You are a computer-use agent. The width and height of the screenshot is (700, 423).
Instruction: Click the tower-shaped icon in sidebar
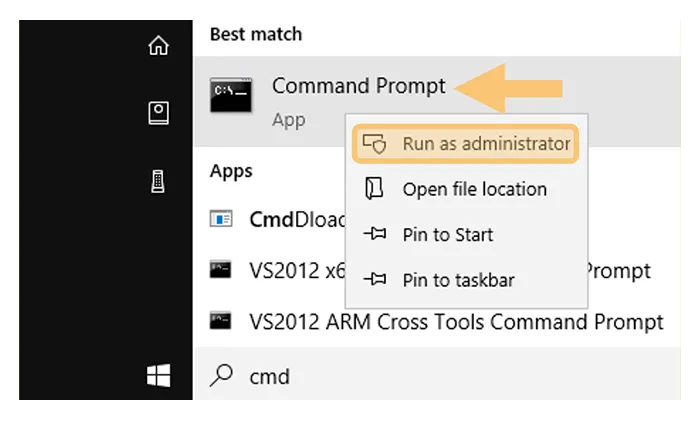pos(158,181)
